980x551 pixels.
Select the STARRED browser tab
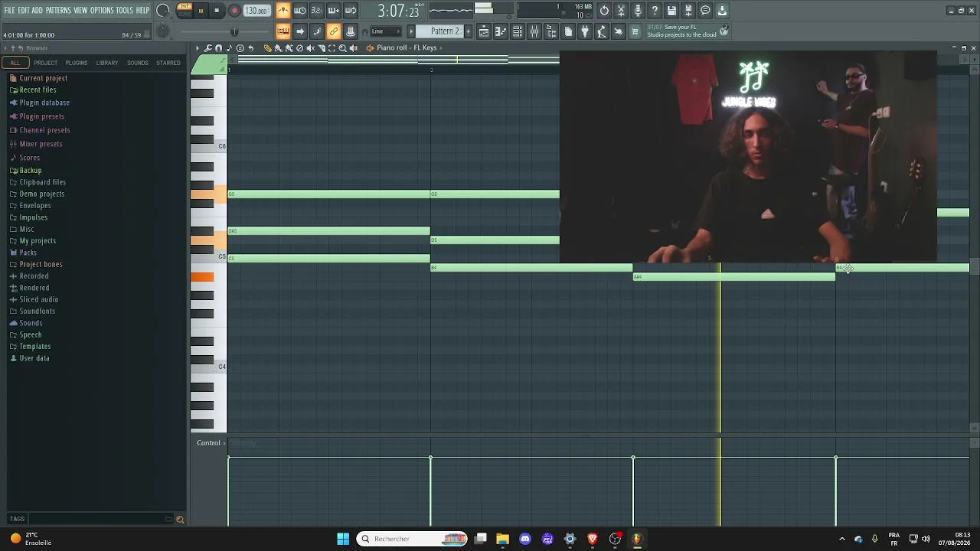(x=168, y=63)
